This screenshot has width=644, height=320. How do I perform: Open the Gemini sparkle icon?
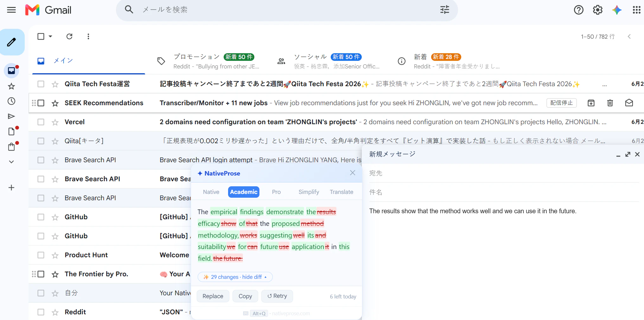pos(617,10)
